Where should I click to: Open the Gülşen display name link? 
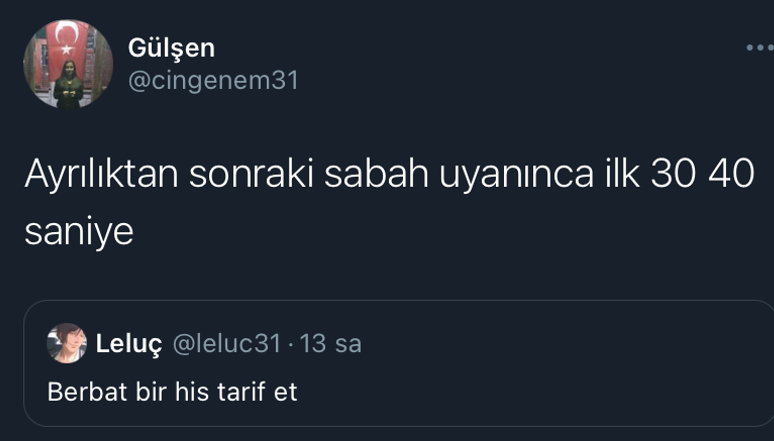171,47
